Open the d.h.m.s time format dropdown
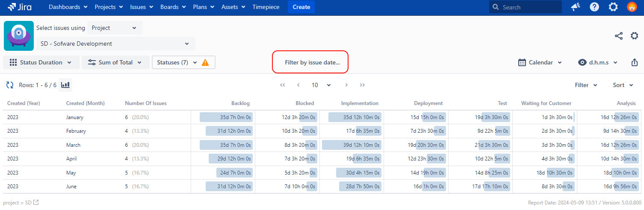The image size is (644, 210). (598, 62)
